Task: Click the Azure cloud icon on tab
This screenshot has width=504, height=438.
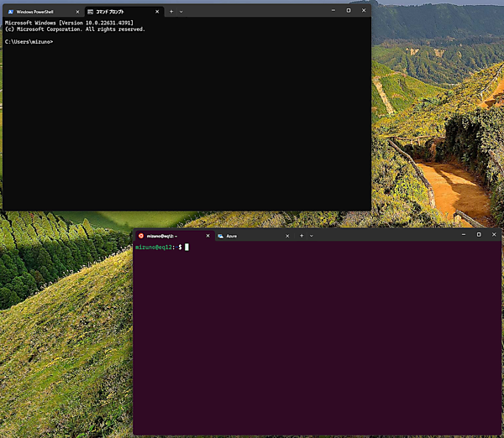Action: pyautogui.click(x=220, y=236)
